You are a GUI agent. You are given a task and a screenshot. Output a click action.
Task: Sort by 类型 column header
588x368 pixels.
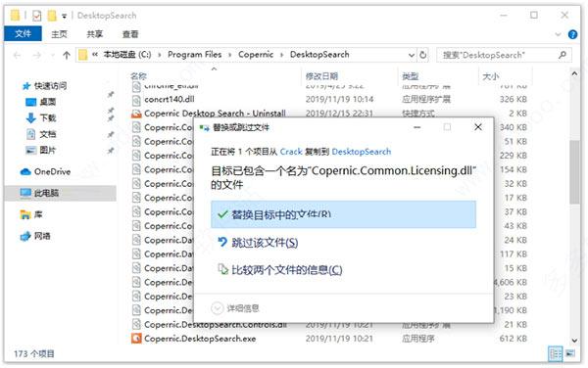point(411,76)
